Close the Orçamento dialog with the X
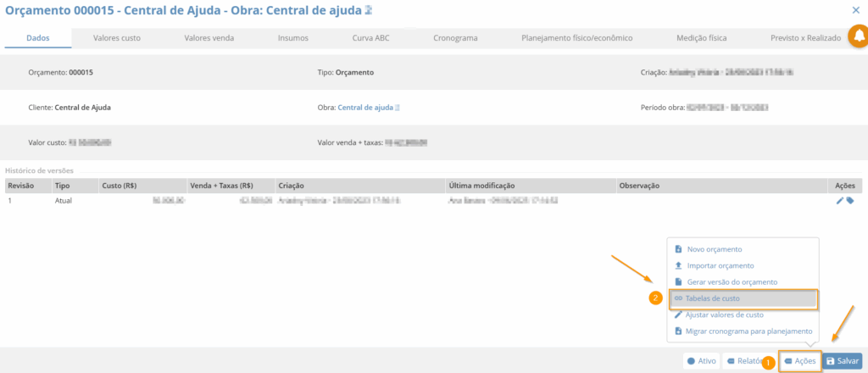Image resolution: width=868 pixels, height=373 pixels. point(855,10)
